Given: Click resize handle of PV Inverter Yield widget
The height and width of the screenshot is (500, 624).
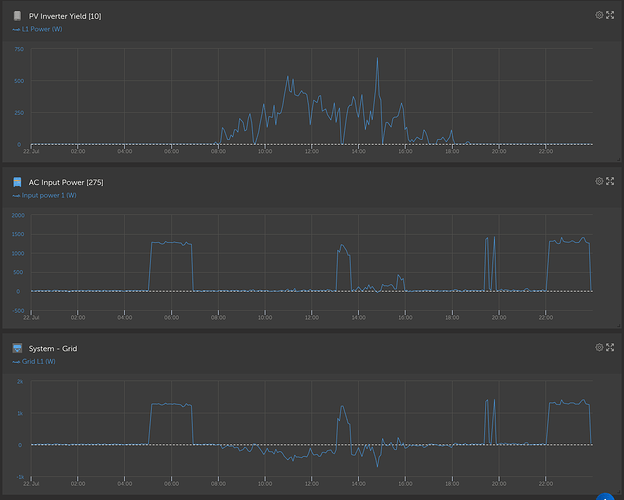Looking at the screenshot, I should [x=618, y=159].
